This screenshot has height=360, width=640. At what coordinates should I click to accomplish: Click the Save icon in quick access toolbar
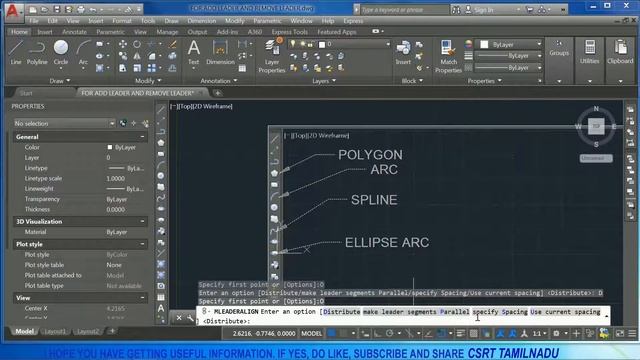pyautogui.click(x=57, y=9)
